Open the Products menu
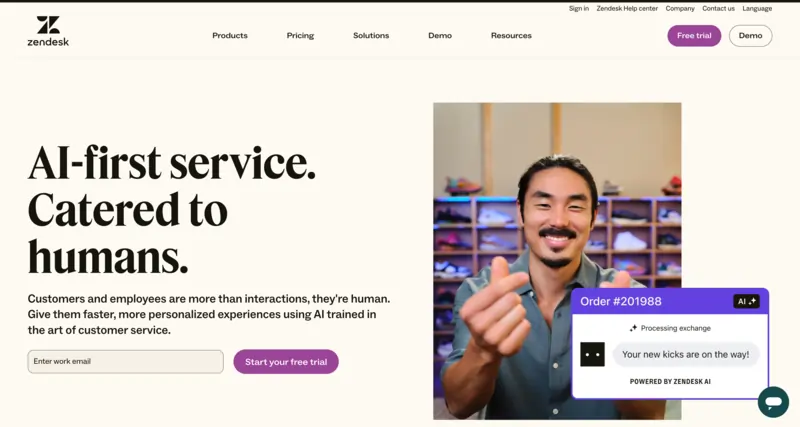 [x=230, y=36]
